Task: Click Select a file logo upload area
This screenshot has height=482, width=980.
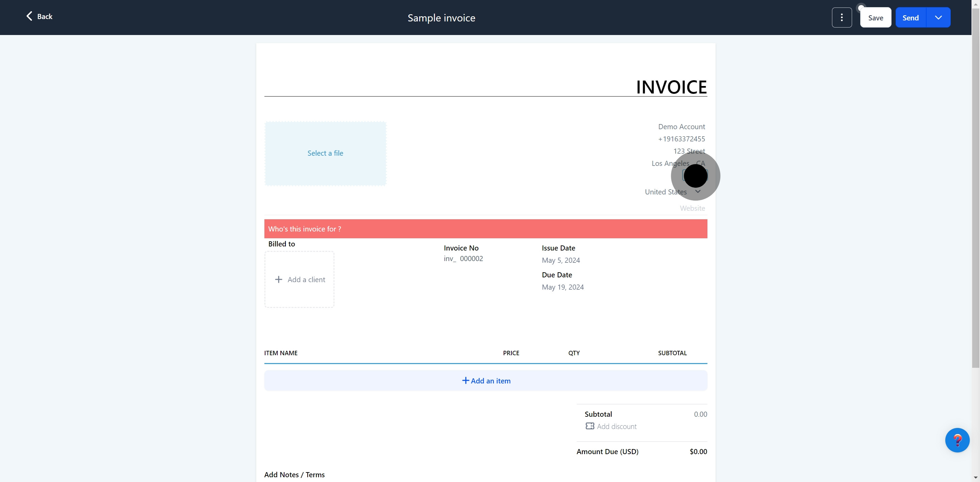Action: [325, 153]
